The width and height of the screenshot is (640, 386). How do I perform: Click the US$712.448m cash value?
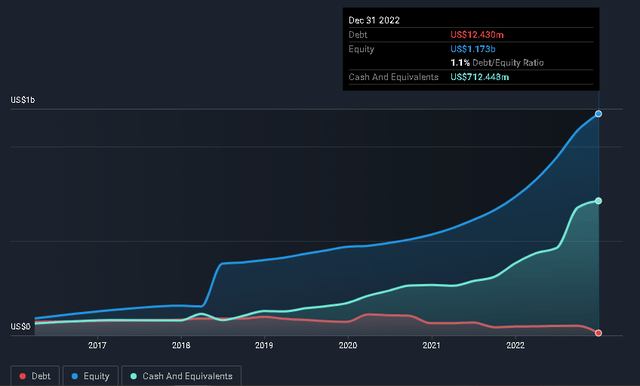tap(480, 77)
